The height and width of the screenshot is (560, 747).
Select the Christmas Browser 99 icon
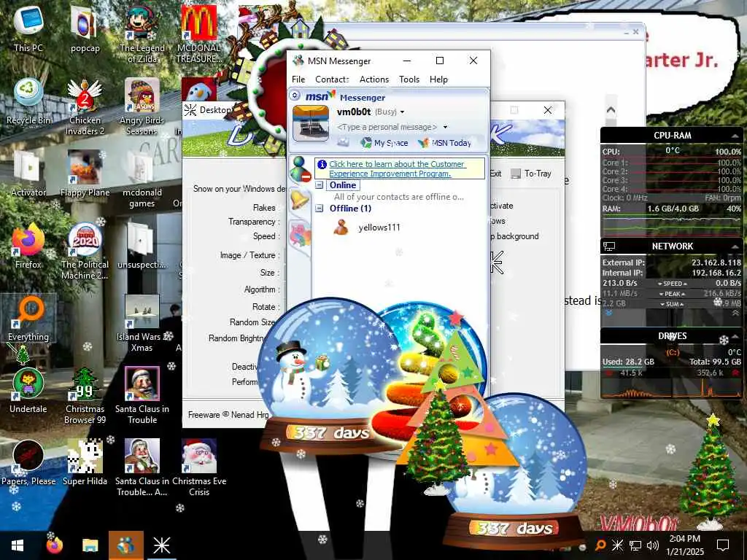point(85,395)
